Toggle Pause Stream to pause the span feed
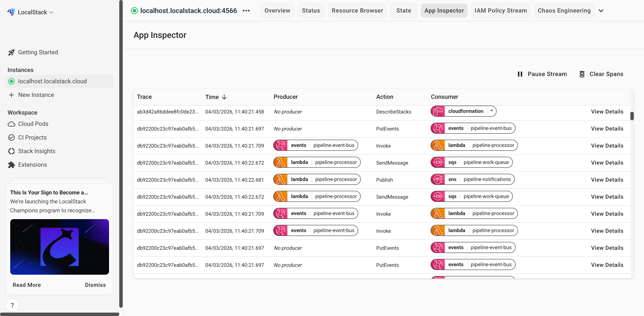The height and width of the screenshot is (316, 644). tap(542, 74)
